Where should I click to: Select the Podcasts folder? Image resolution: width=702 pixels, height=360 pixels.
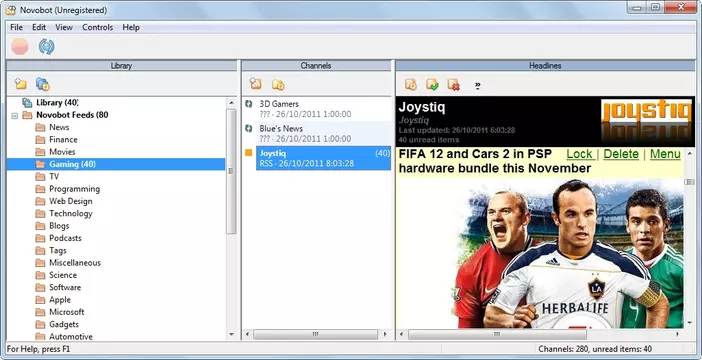65,238
